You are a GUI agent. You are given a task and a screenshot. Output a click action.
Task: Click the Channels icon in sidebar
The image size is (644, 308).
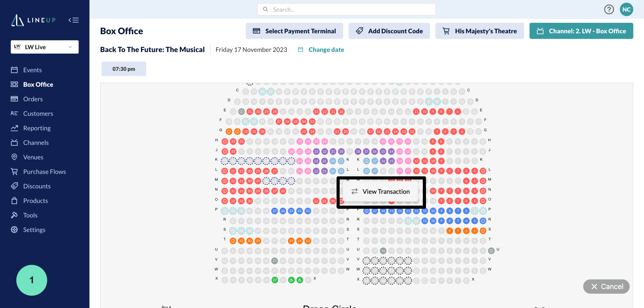[x=14, y=142]
